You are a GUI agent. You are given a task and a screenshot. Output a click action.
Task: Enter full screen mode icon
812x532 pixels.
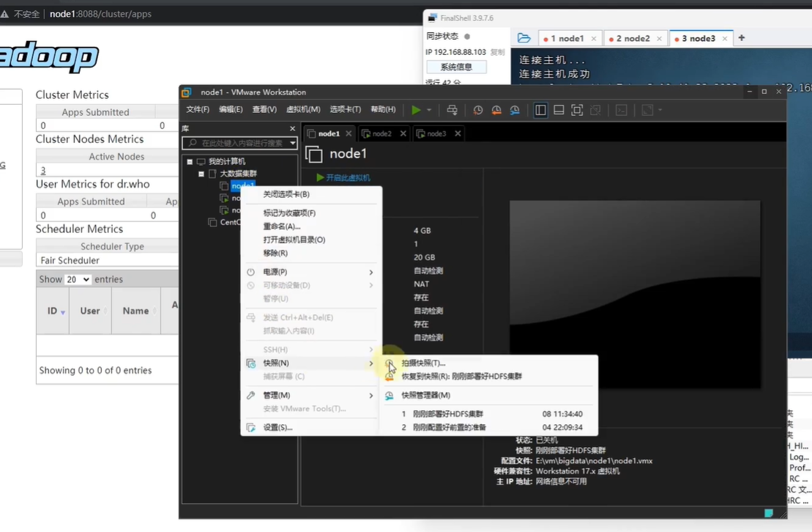point(577,110)
